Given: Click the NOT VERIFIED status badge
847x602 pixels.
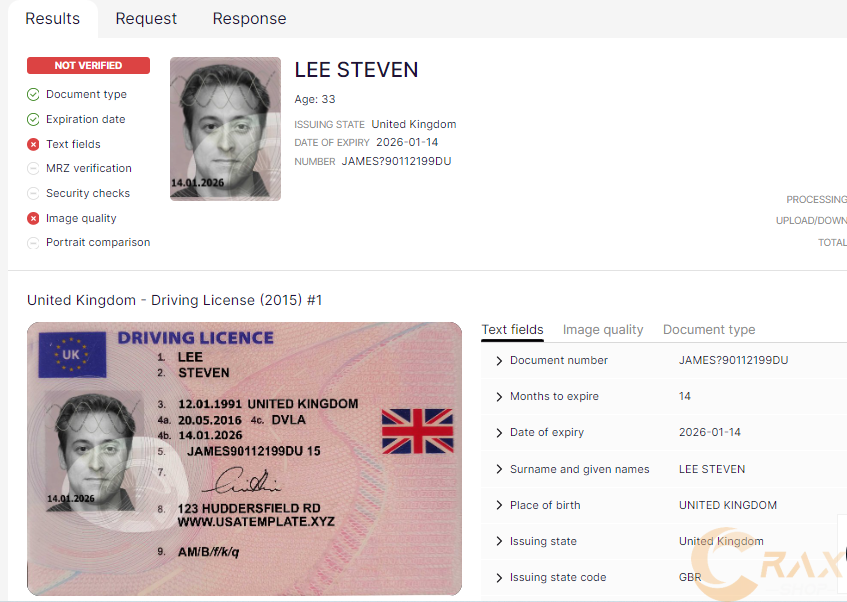Looking at the screenshot, I should click(88, 65).
